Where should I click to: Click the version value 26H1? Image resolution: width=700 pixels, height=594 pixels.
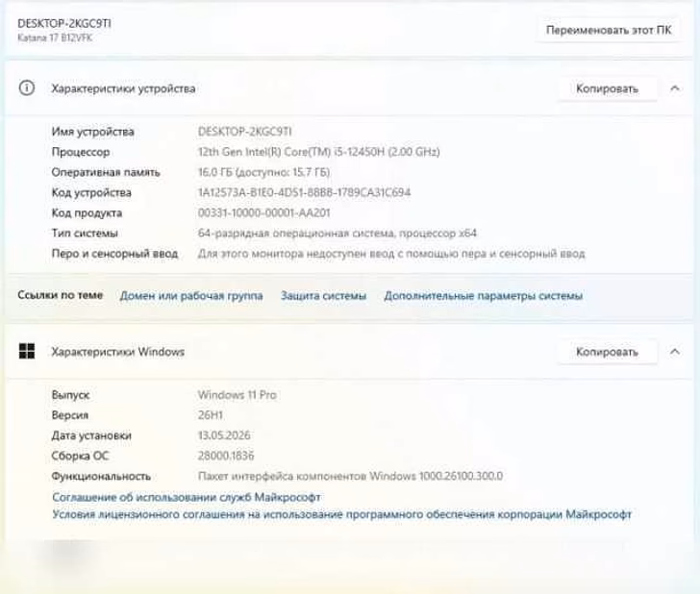(211, 415)
